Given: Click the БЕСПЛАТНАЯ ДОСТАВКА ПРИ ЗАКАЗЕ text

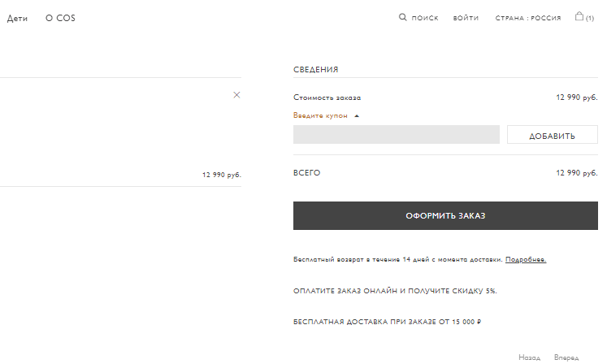Looking at the screenshot, I should click(387, 322).
